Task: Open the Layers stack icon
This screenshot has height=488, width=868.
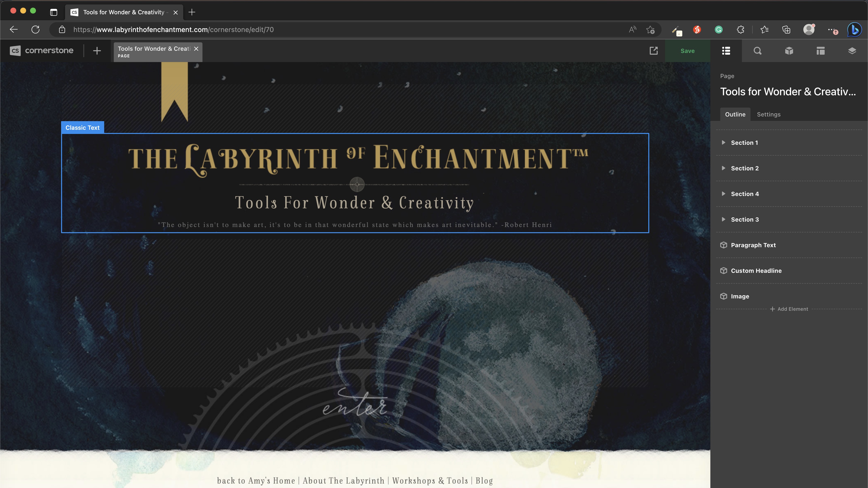Action: 852,51
